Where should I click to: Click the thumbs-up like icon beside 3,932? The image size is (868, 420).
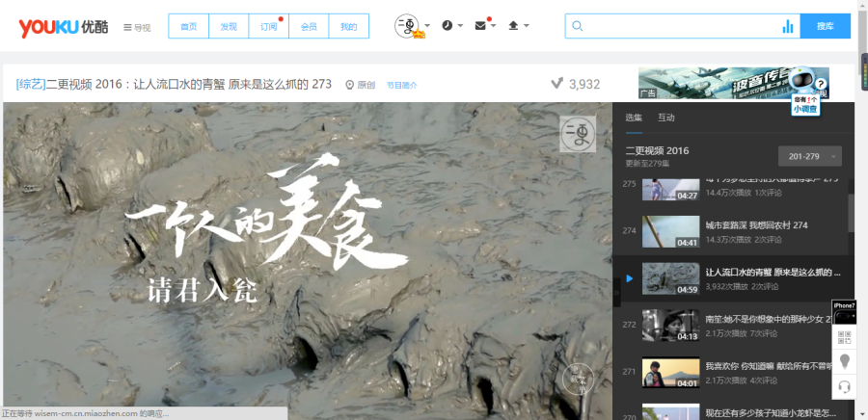557,84
